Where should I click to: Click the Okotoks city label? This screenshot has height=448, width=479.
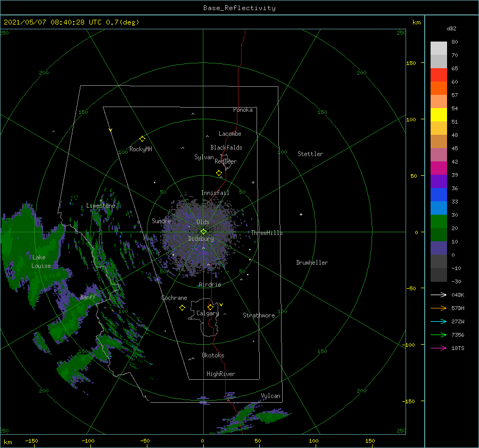point(213,355)
